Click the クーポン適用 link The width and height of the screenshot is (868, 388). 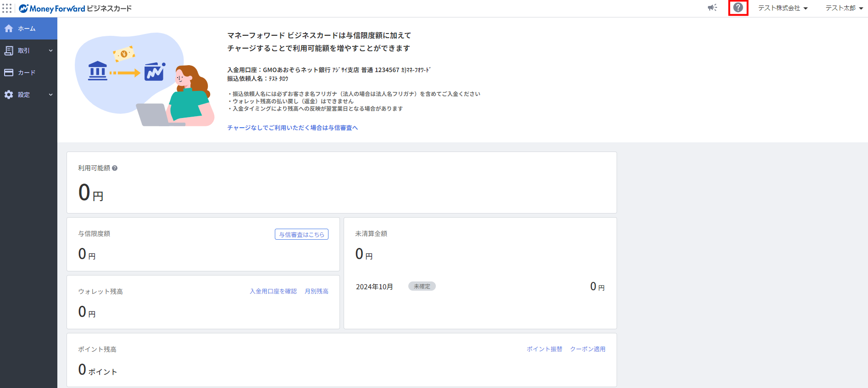[x=587, y=349]
